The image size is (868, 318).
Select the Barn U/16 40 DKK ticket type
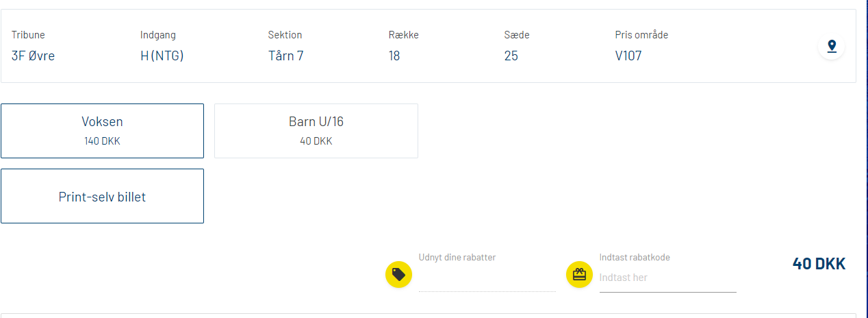click(316, 131)
